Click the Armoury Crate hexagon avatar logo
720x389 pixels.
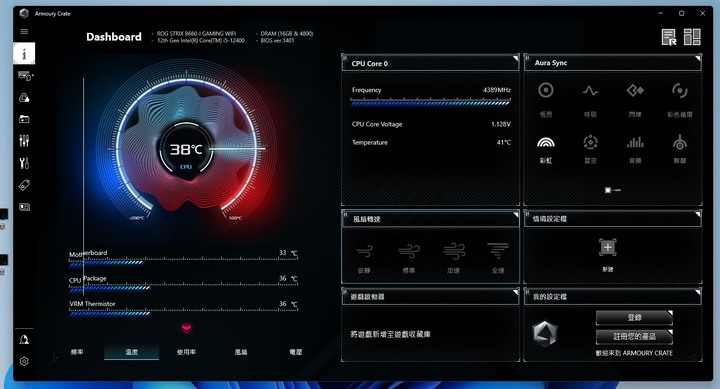coord(545,333)
